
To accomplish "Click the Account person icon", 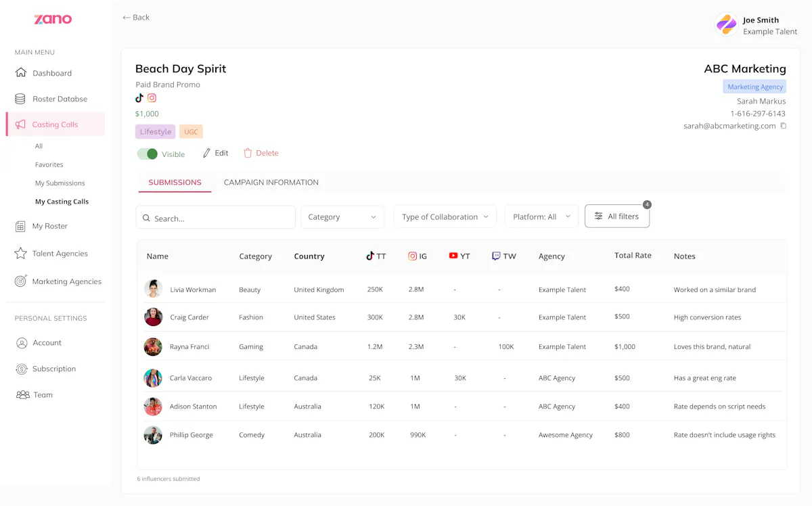I will (x=22, y=343).
